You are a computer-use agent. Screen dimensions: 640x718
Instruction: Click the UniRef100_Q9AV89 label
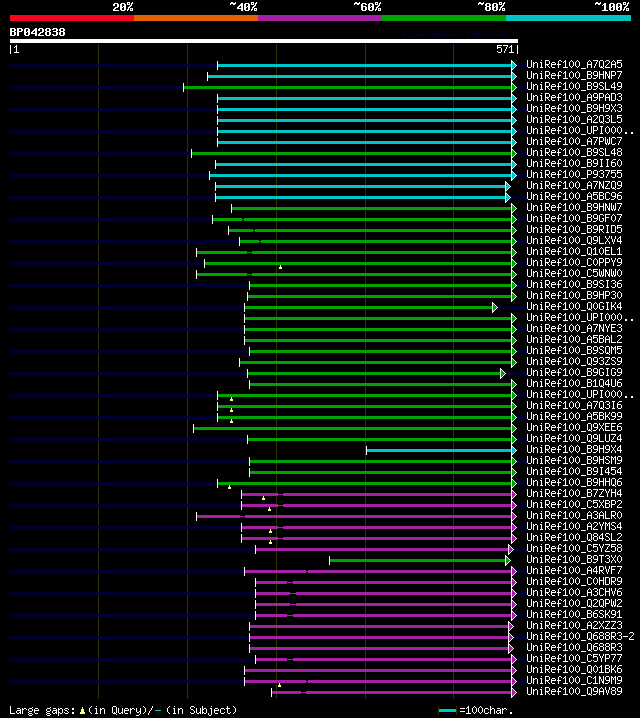[x=574, y=691]
